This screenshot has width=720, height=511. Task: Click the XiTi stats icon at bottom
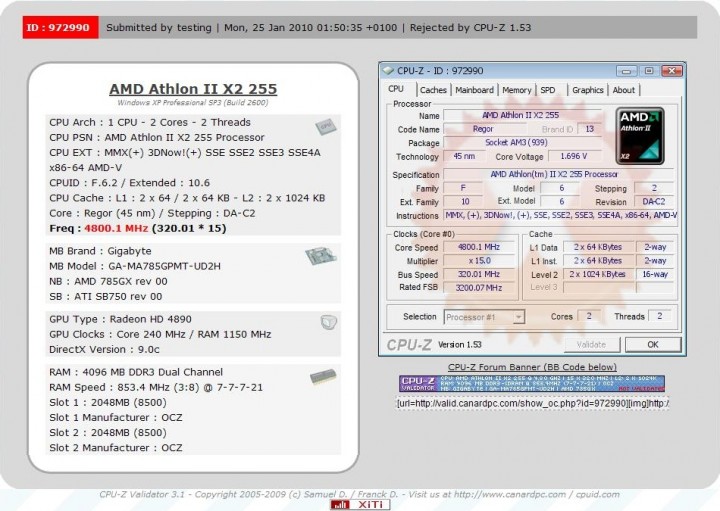[x=360, y=505]
